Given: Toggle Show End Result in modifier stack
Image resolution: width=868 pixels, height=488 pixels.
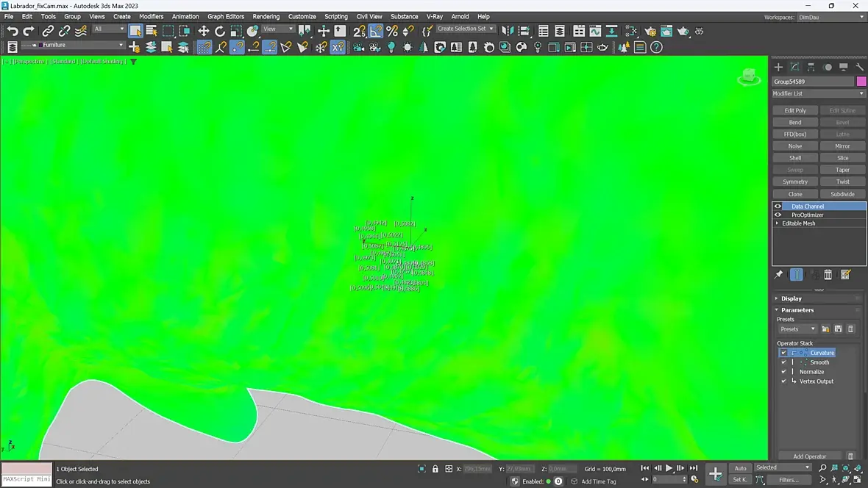Looking at the screenshot, I should pyautogui.click(x=796, y=274).
